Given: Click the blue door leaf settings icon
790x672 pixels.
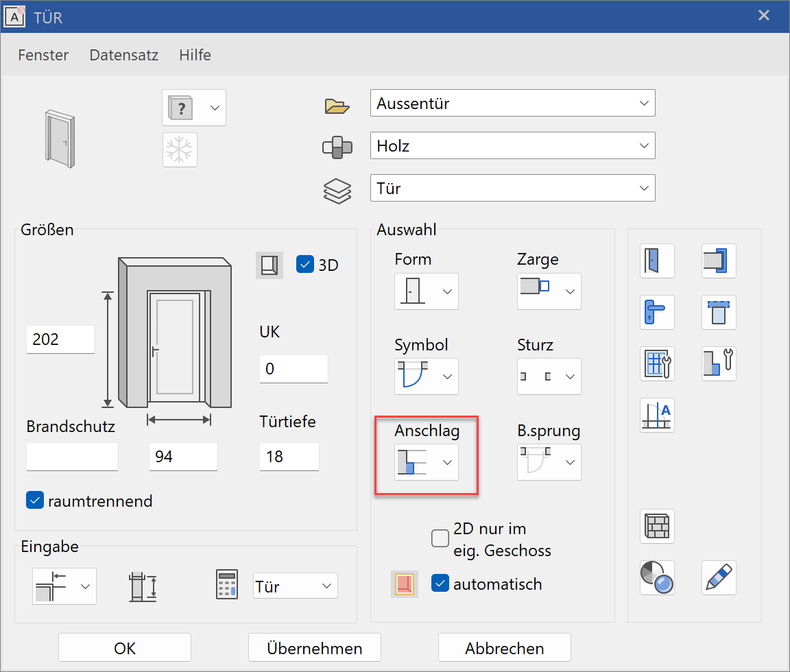Looking at the screenshot, I should pyautogui.click(x=657, y=261).
